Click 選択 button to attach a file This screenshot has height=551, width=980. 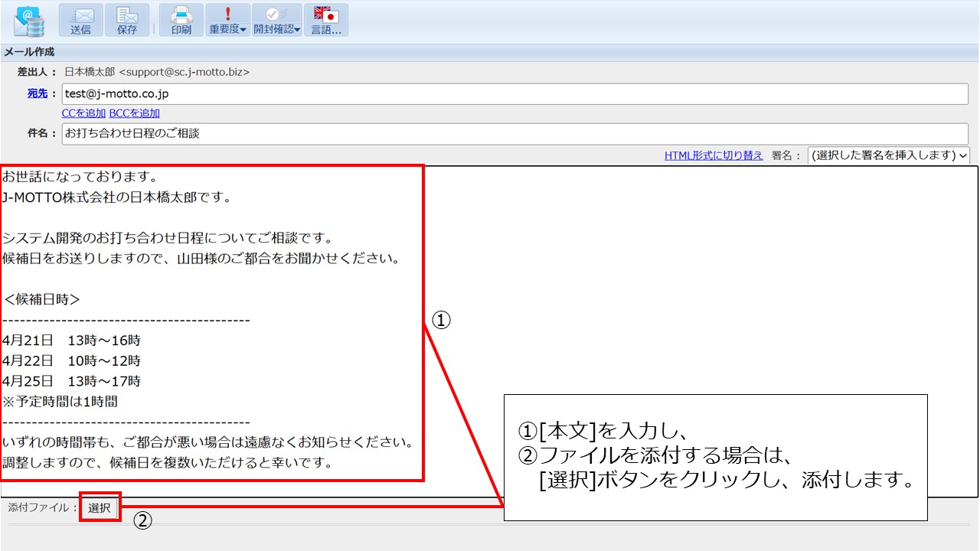[100, 507]
